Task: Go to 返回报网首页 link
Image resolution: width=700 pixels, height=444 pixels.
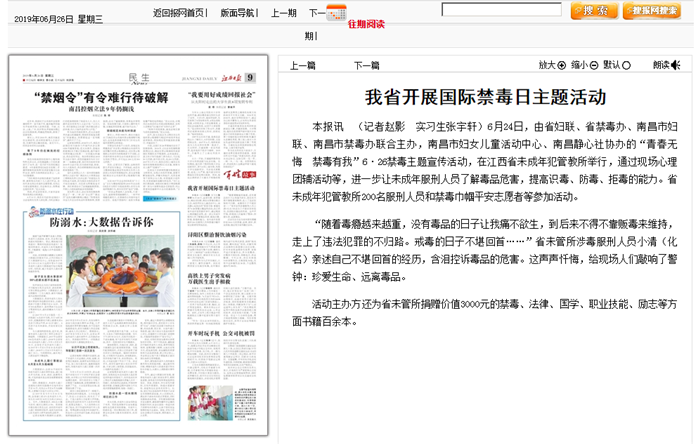Action: click(x=178, y=13)
